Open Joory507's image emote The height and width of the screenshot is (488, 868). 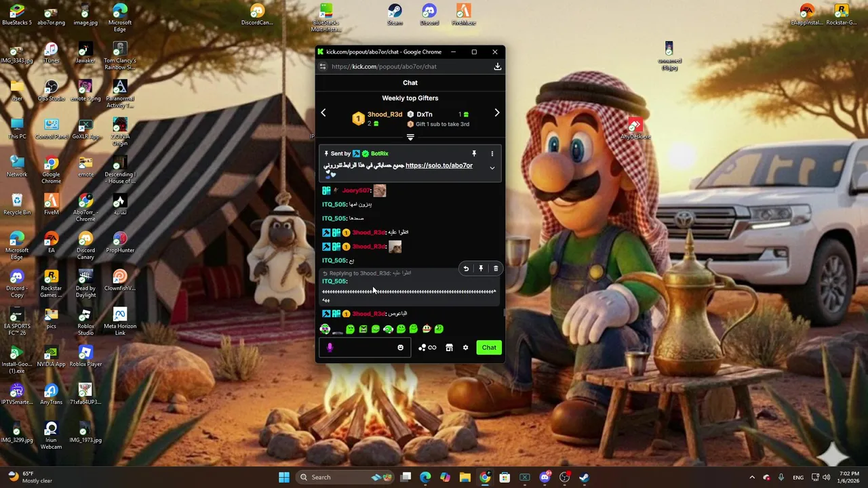[379, 191]
